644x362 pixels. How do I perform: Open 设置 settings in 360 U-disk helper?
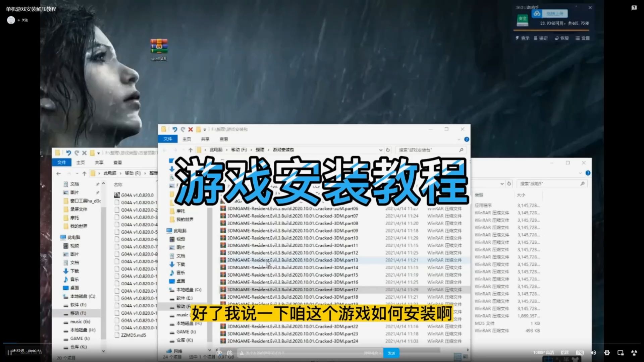(583, 38)
